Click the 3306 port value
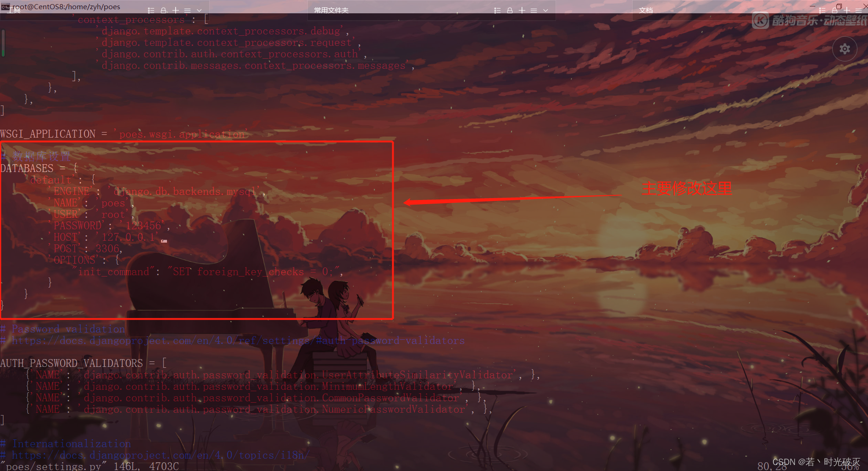 pyautogui.click(x=107, y=249)
